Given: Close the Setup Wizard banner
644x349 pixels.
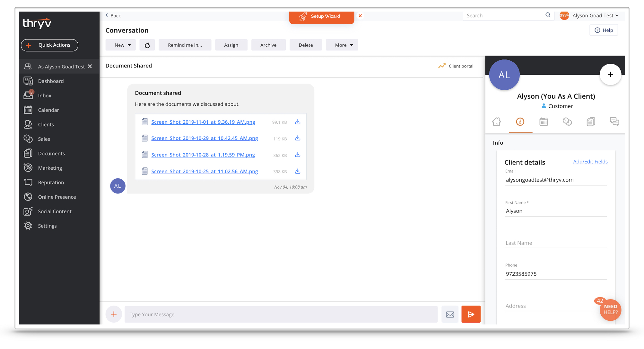Looking at the screenshot, I should (x=360, y=16).
